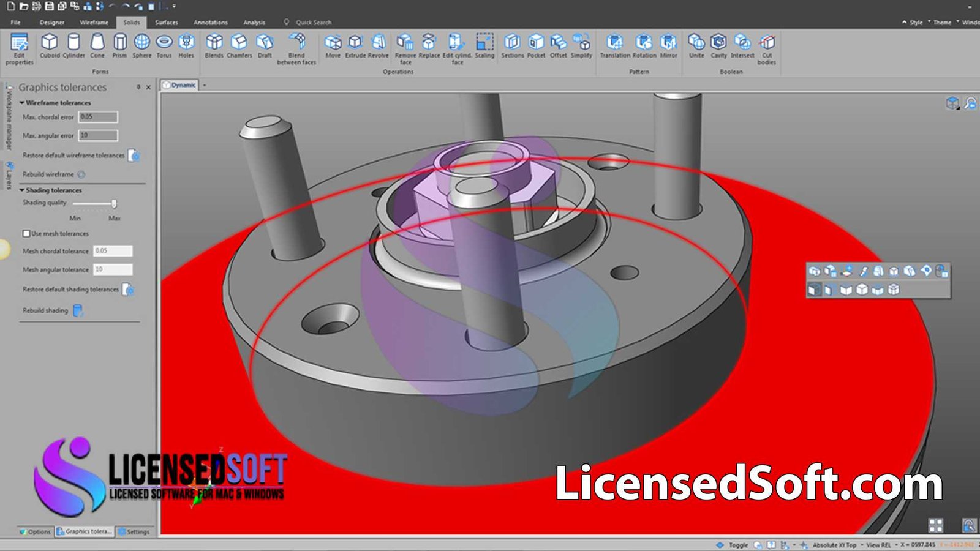Create a Cuboid solid
980x551 pixels.
[50, 47]
